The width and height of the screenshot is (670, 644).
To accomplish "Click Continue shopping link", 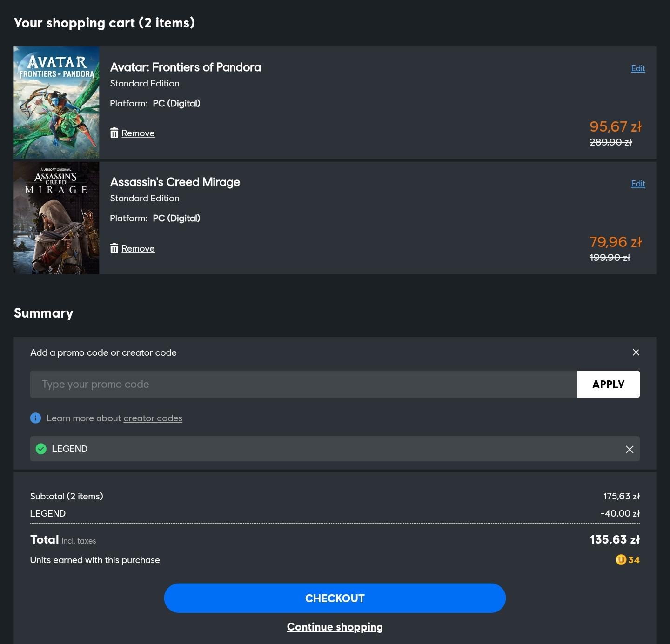I will [335, 627].
